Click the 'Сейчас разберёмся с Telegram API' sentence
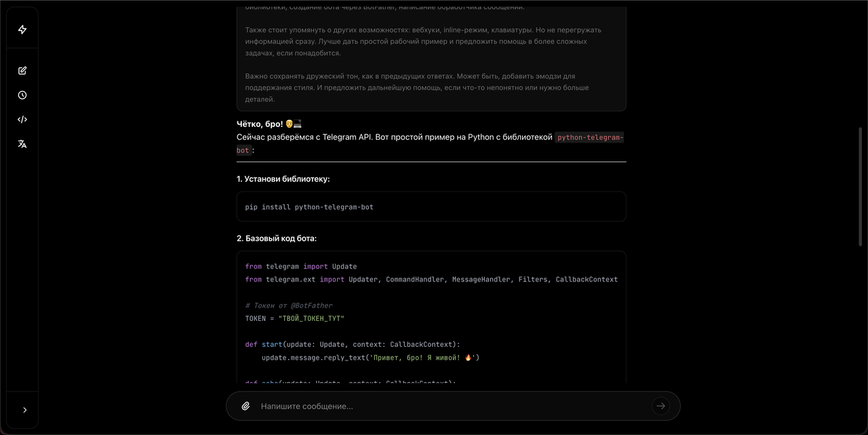The height and width of the screenshot is (435, 868). click(x=431, y=144)
